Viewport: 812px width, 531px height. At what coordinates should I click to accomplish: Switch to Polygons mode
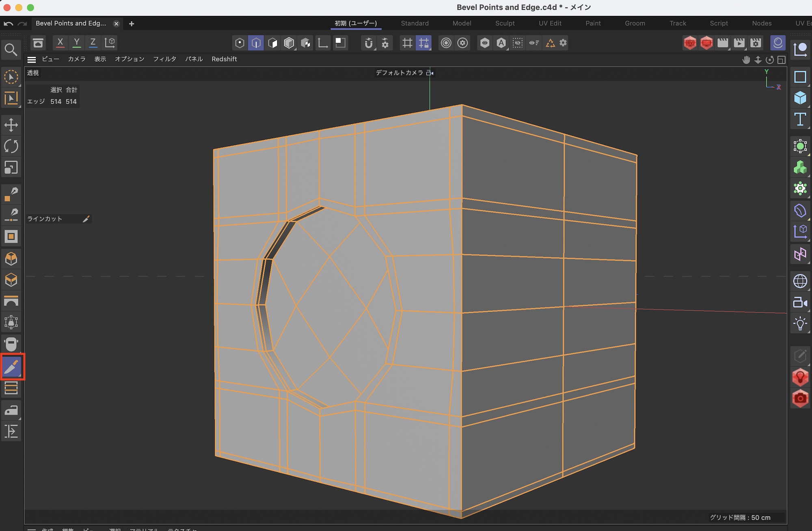[x=273, y=43]
